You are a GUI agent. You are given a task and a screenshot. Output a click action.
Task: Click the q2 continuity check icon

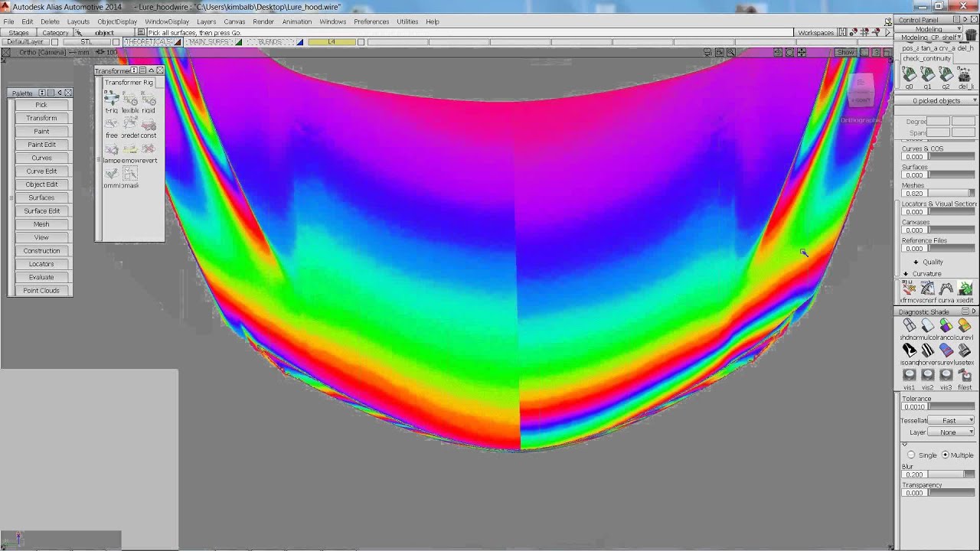click(946, 74)
